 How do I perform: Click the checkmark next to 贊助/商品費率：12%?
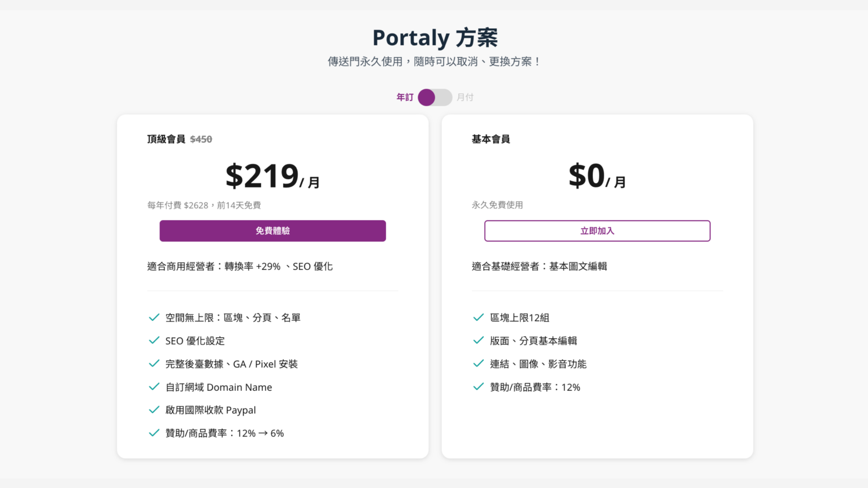(x=478, y=387)
